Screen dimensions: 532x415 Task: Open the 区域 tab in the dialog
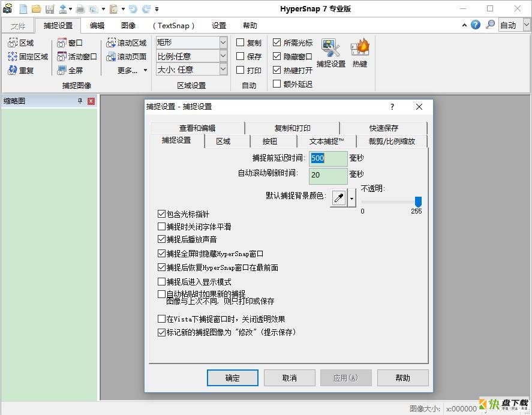(x=223, y=141)
